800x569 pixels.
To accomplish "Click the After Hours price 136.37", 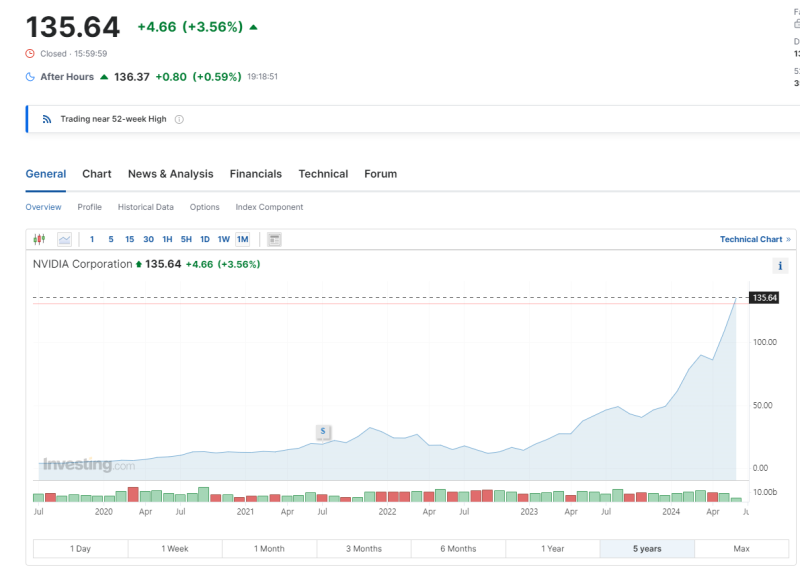I will pyautogui.click(x=132, y=77).
